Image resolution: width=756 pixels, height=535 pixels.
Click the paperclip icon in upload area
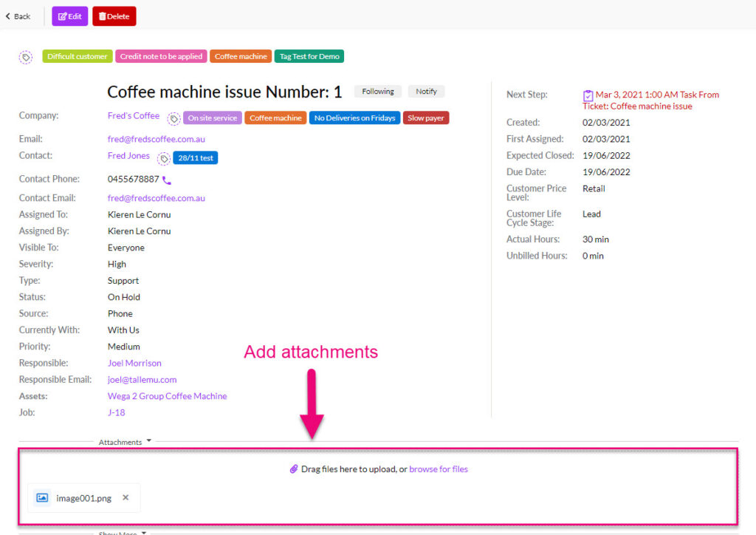[294, 469]
